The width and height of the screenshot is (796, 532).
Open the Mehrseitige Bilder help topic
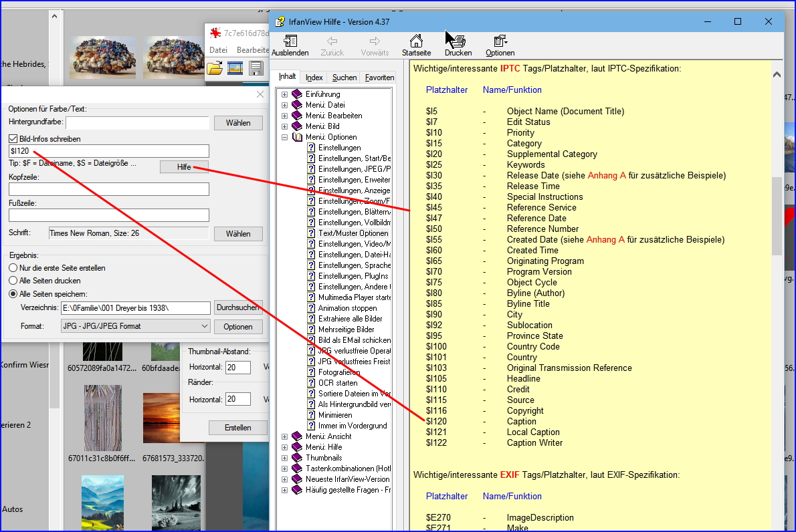tap(346, 329)
